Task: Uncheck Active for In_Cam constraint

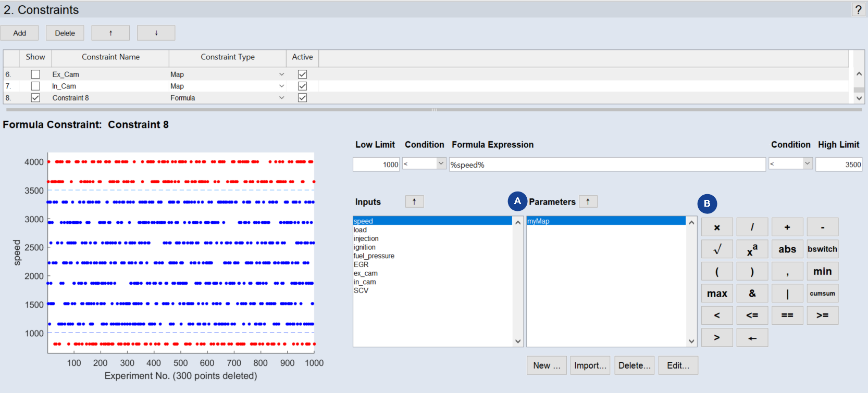Action: (x=302, y=86)
